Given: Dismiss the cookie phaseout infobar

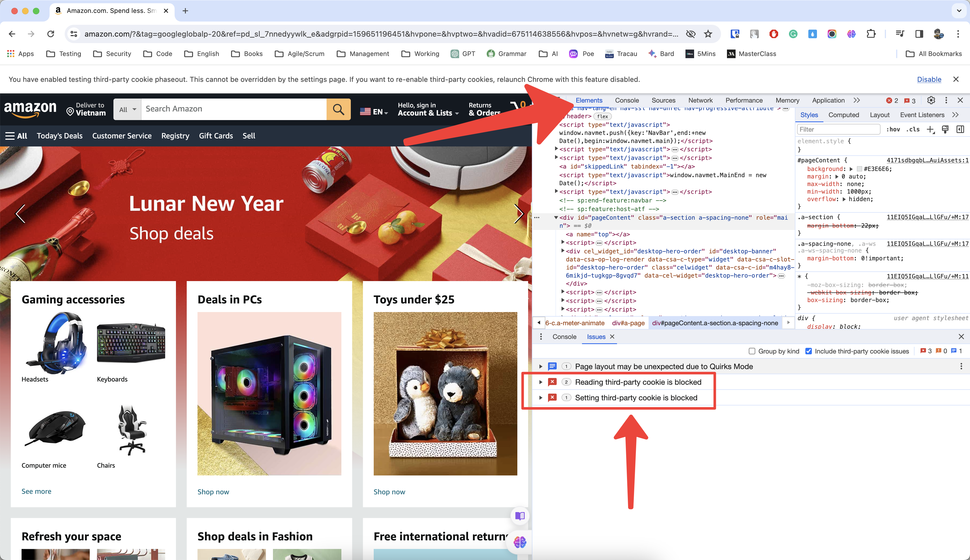Looking at the screenshot, I should coord(955,79).
